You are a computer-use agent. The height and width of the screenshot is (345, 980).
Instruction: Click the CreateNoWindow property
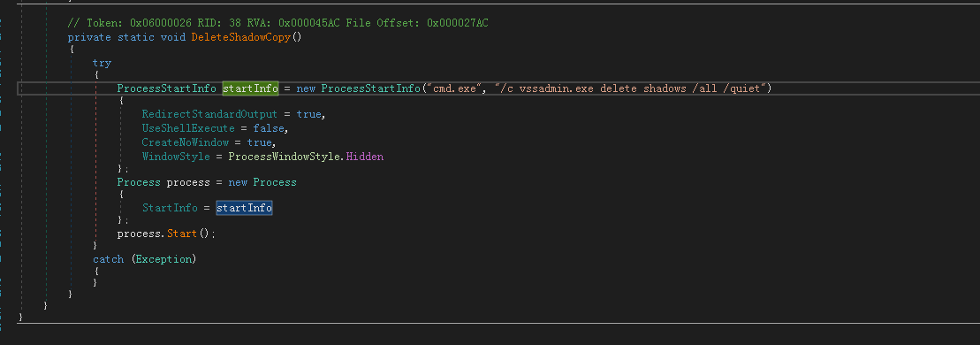pyautogui.click(x=185, y=142)
